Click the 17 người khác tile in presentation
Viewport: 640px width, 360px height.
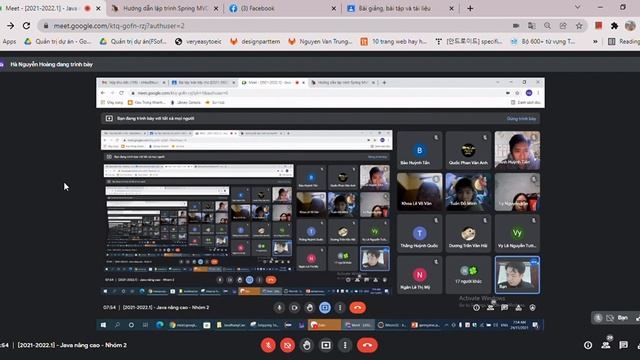click(468, 275)
